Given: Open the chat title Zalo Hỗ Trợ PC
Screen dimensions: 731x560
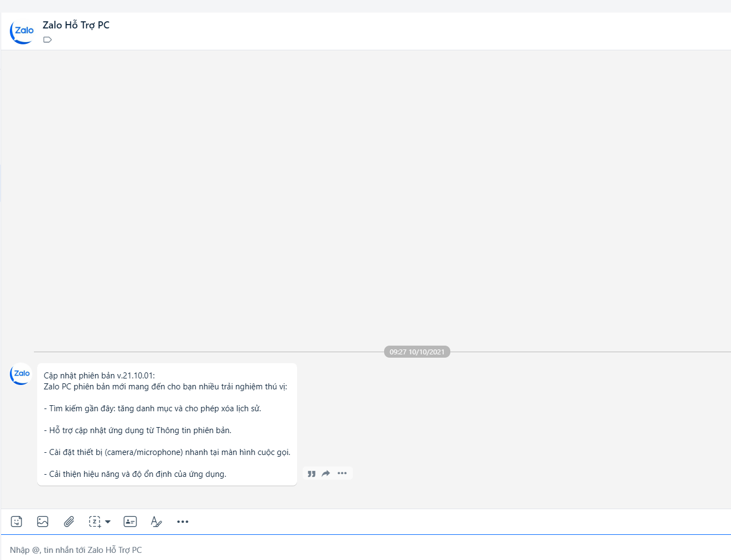Looking at the screenshot, I should click(76, 25).
